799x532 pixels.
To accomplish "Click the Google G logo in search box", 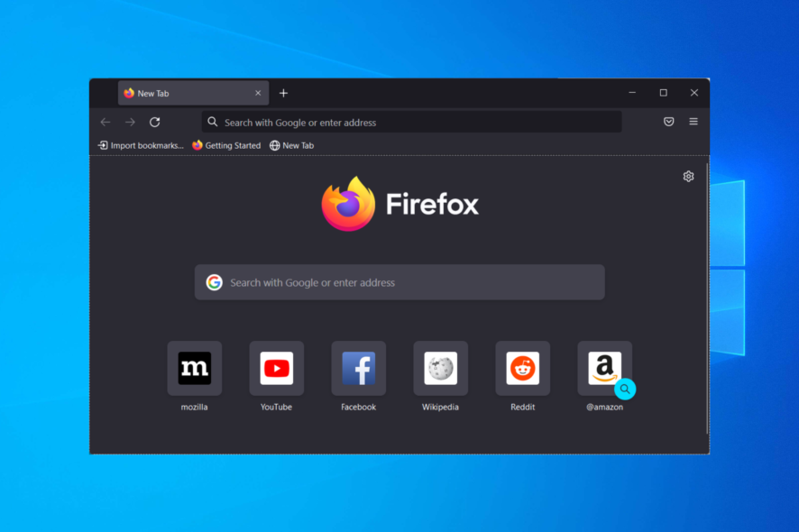I will [x=214, y=282].
